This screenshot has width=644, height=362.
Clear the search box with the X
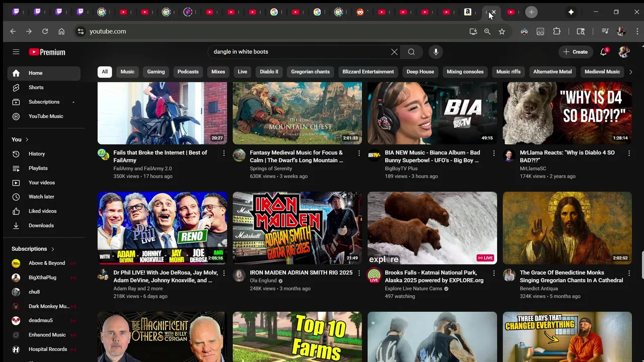point(394,52)
